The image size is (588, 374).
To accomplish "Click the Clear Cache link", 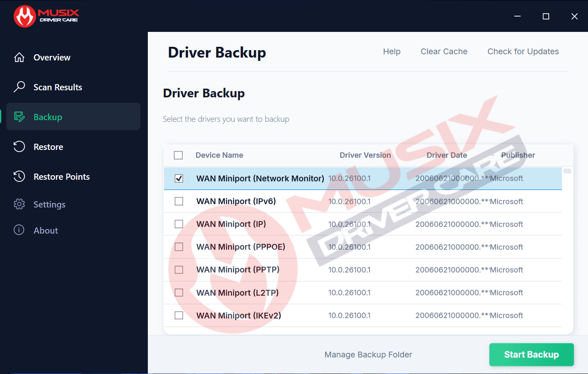I will (444, 51).
